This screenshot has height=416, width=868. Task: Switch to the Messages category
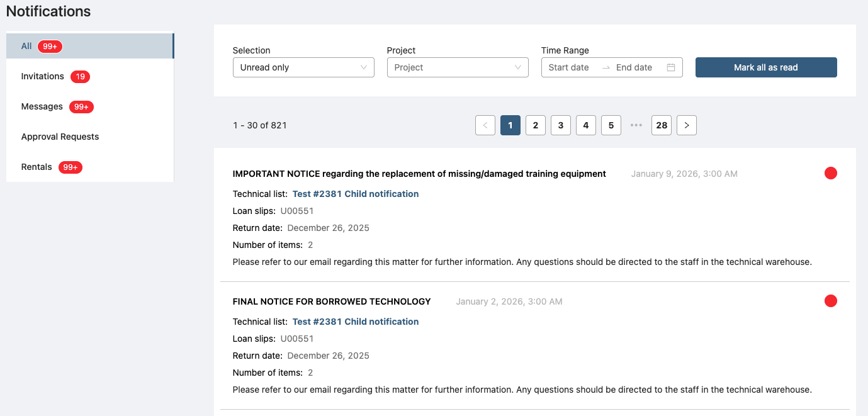(x=42, y=106)
